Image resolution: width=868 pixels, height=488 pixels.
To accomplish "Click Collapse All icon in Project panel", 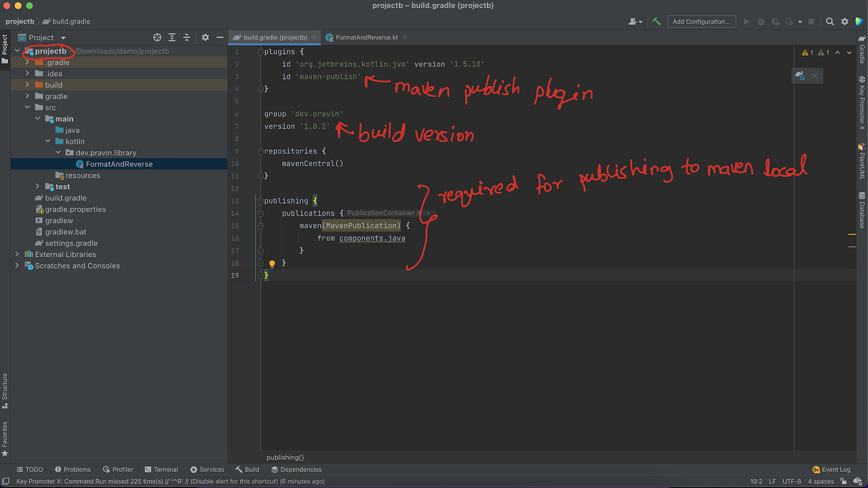I will pyautogui.click(x=186, y=38).
